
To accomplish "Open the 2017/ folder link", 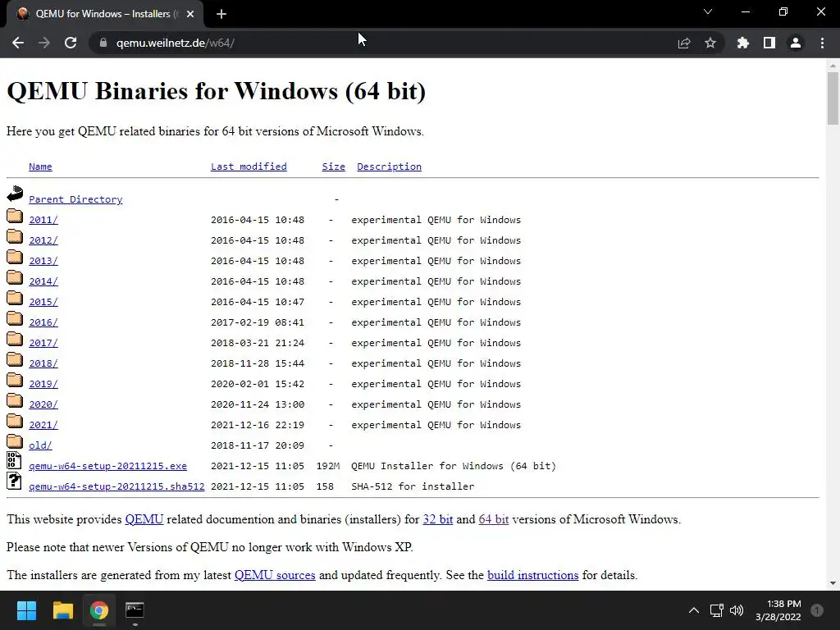I will (x=43, y=343).
